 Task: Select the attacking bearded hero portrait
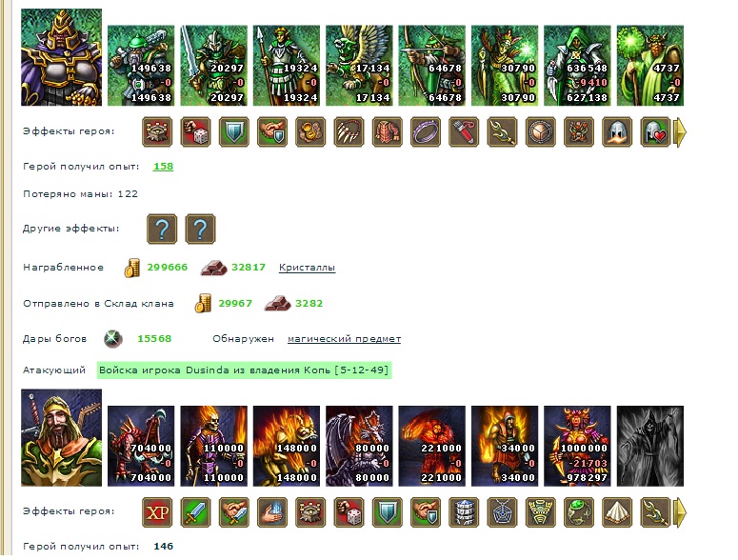pos(61,438)
